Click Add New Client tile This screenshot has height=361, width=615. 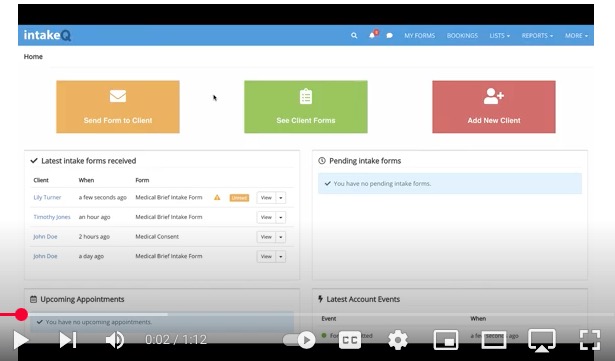[x=494, y=107]
